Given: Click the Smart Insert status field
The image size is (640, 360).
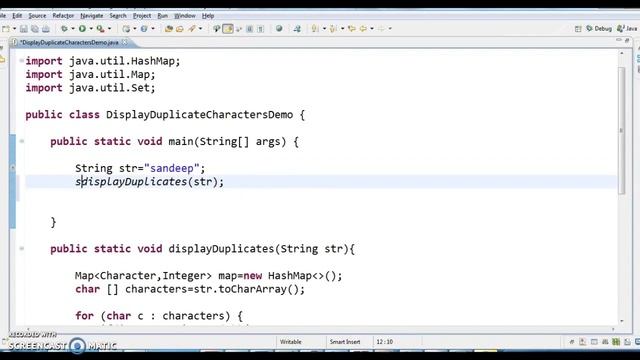Looking at the screenshot, I should (345, 342).
